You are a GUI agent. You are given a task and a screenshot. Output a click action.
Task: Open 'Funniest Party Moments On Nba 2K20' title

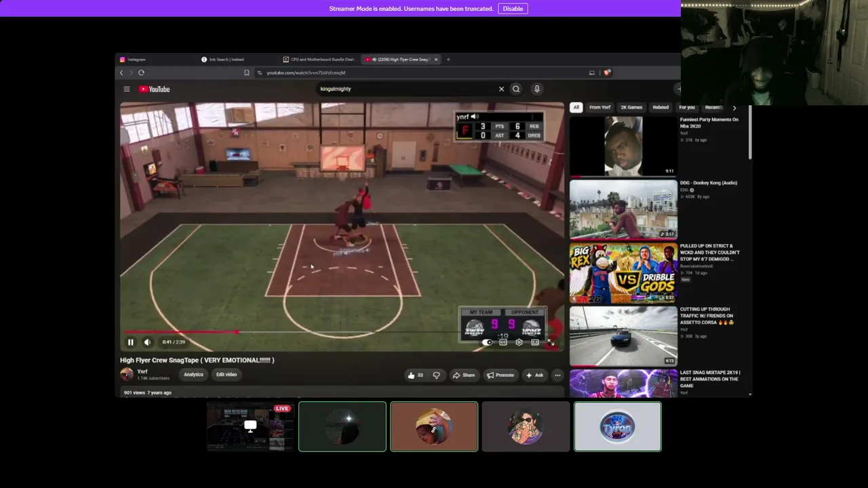pos(709,123)
